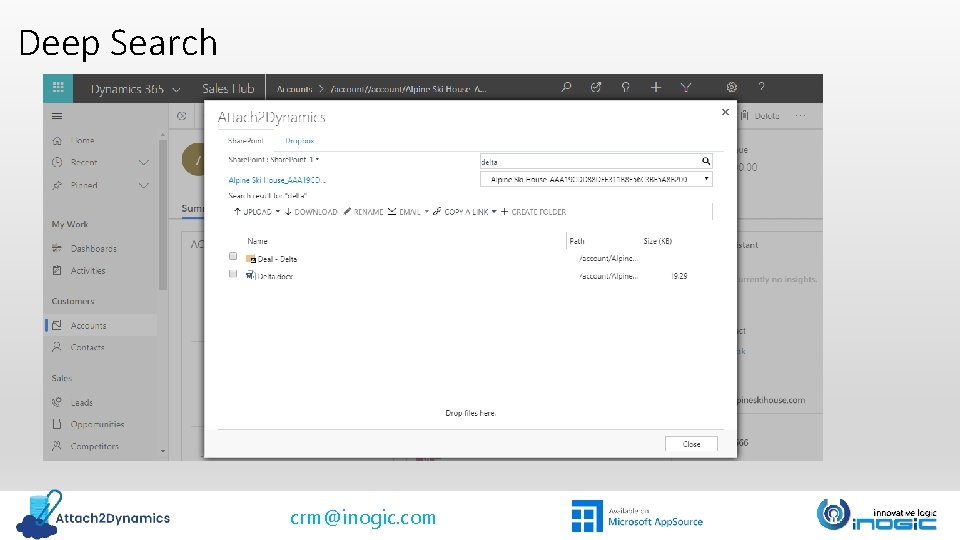This screenshot has width=960, height=540.
Task: Expand the Recent chevron in sidebar
Action: (143, 162)
